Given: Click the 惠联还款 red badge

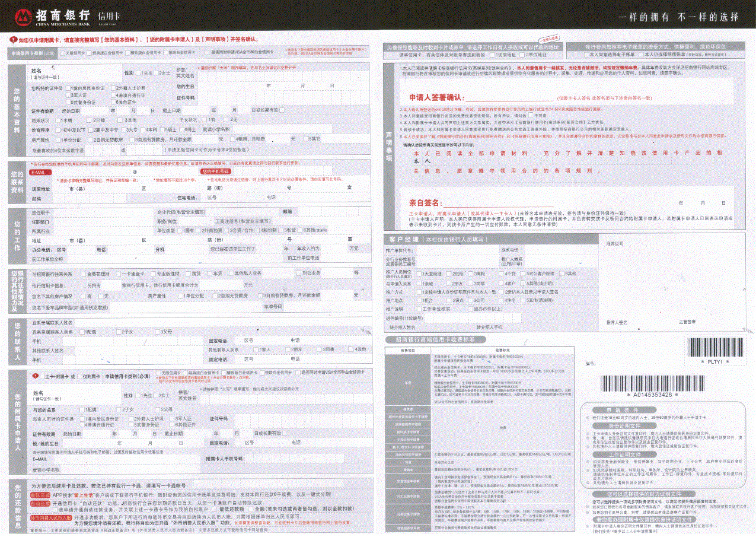Looking at the screenshot, I should tap(40, 496).
